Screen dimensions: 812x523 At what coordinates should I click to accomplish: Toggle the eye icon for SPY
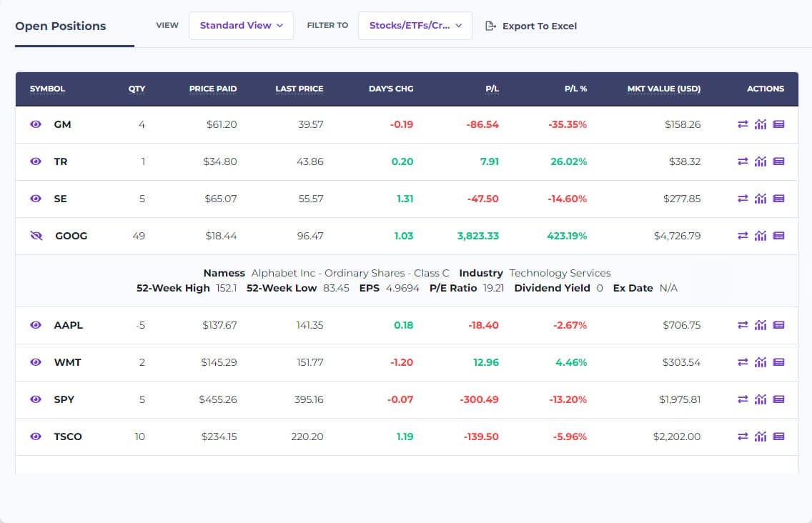tap(35, 400)
